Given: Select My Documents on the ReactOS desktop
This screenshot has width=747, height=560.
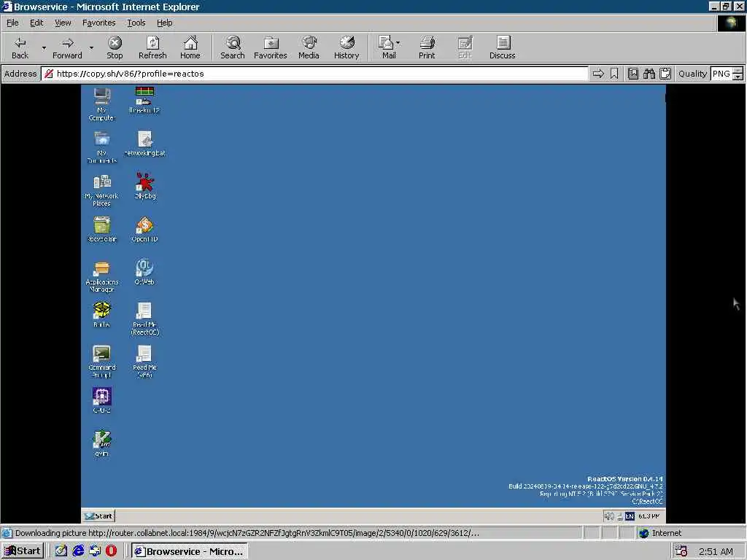Looking at the screenshot, I should (x=101, y=147).
